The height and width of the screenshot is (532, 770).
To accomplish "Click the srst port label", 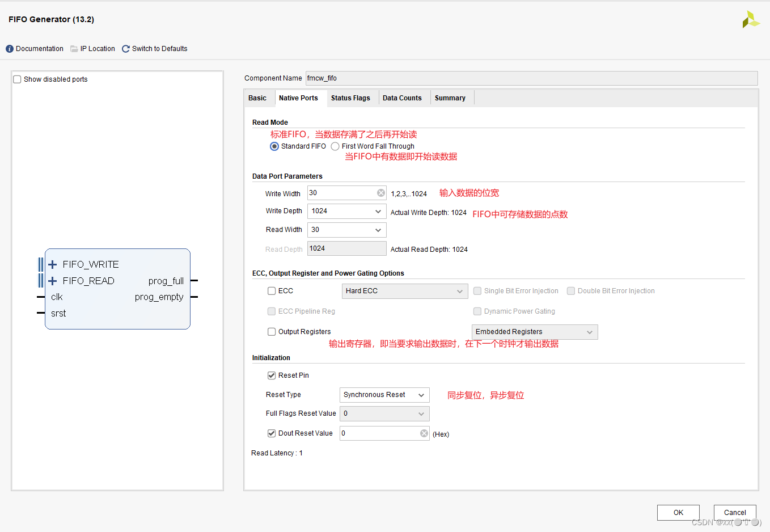I will tap(58, 314).
